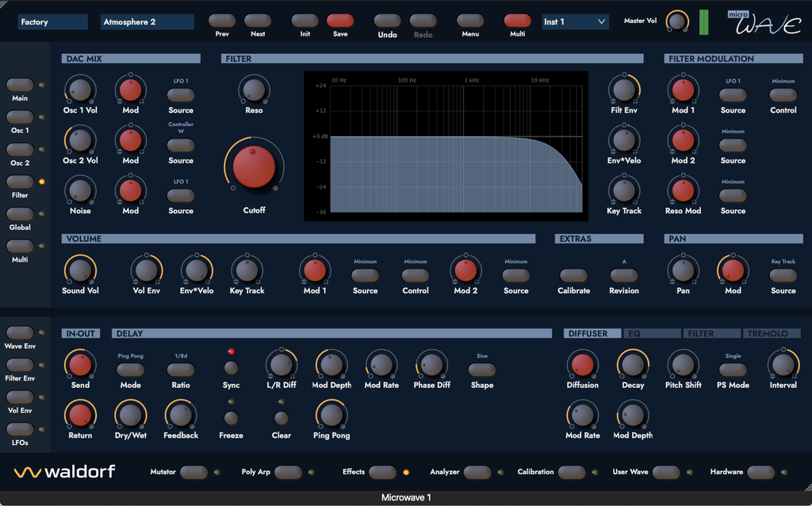812x506 pixels.
Task: Click the Calibrate button in Extras
Action: click(x=574, y=275)
